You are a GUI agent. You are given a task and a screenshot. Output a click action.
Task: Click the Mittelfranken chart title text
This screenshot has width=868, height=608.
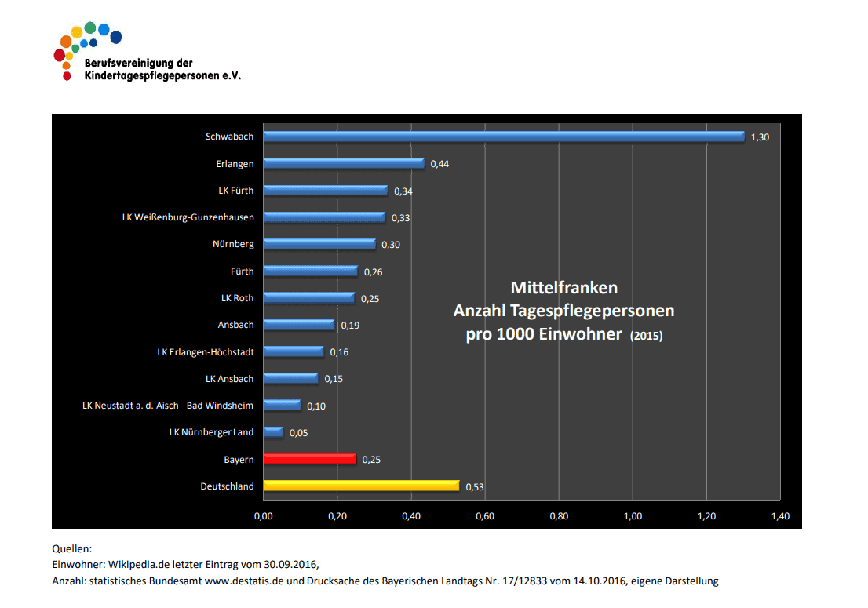click(563, 287)
